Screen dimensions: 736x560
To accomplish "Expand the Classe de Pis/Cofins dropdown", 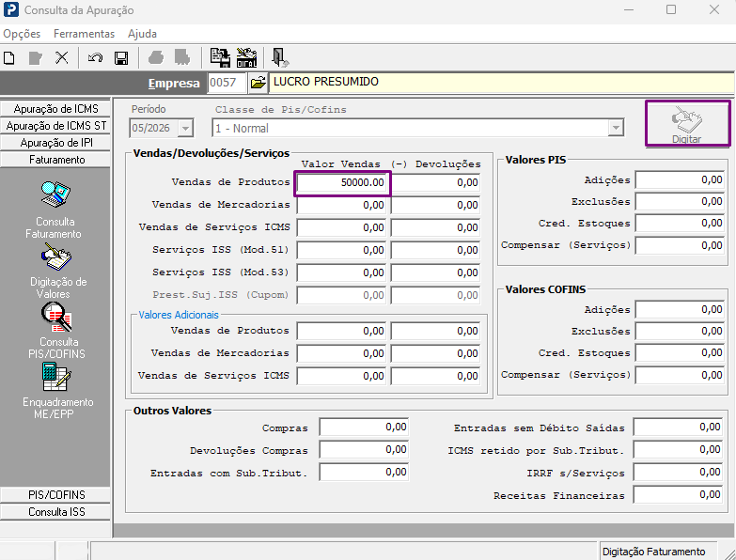I will click(616, 128).
